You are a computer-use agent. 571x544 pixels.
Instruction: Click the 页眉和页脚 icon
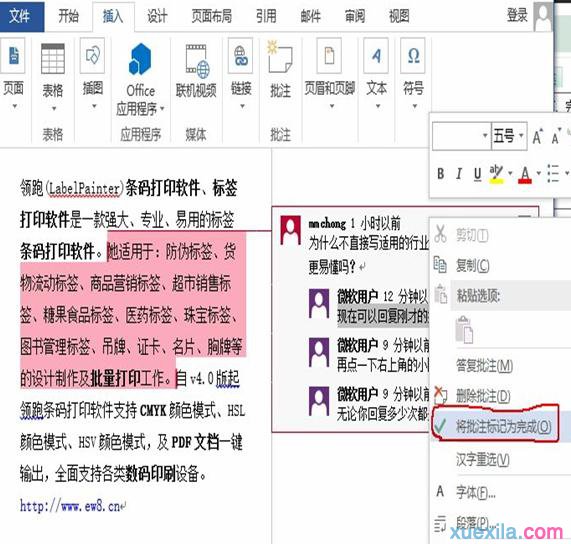tap(329, 55)
